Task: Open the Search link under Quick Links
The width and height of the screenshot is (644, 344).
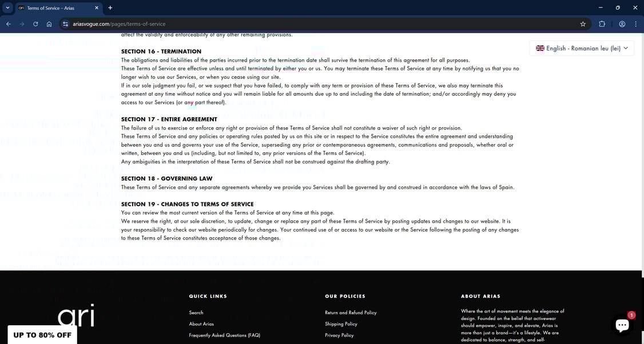Action: click(x=196, y=313)
